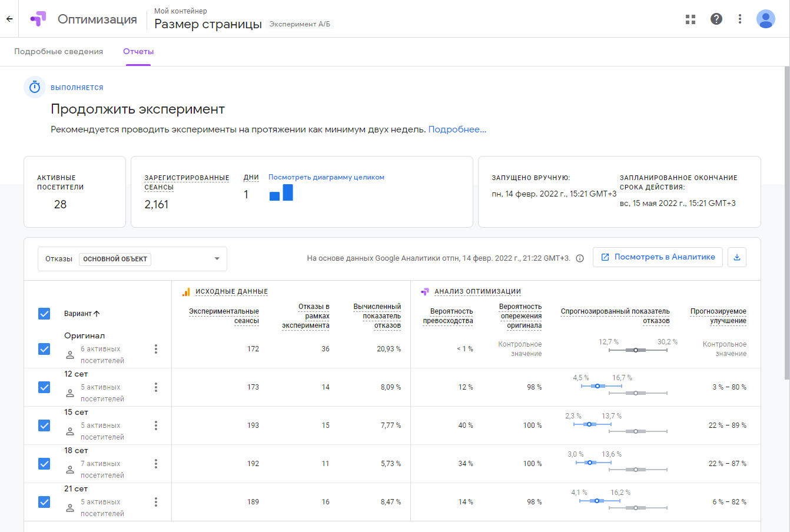Click 21 сет predicted bounce rate interval bar
This screenshot has height=532, width=790.
pyautogui.click(x=600, y=501)
